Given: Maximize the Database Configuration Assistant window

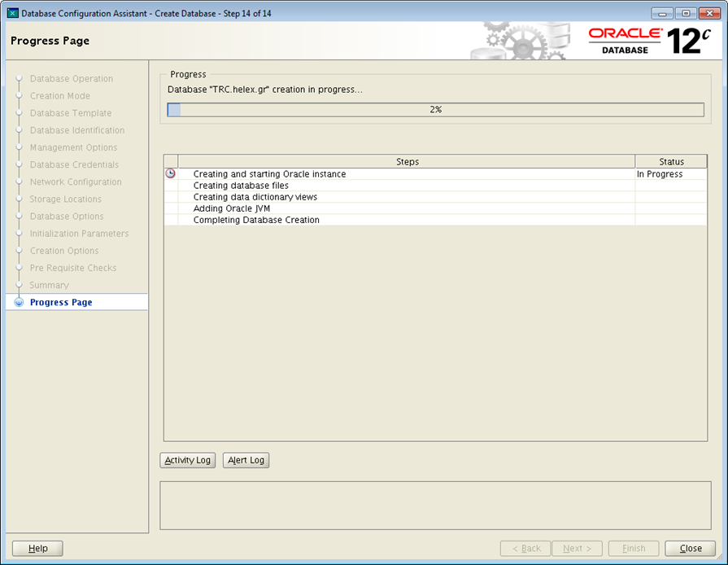Looking at the screenshot, I should 686,14.
